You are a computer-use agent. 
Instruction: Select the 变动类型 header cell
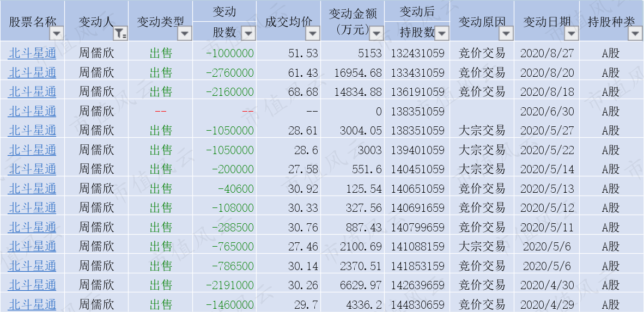[161, 21]
